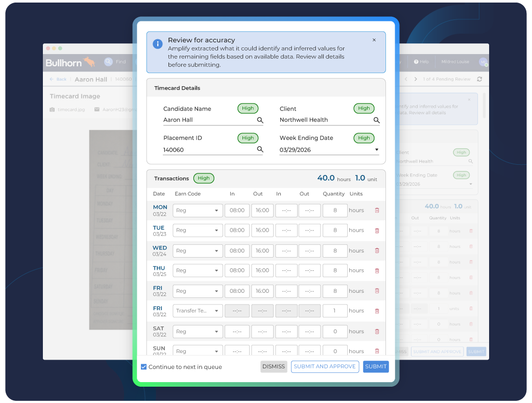Edit MON first In time 08:00
Viewport: 532px width, 403px height.
(x=237, y=211)
